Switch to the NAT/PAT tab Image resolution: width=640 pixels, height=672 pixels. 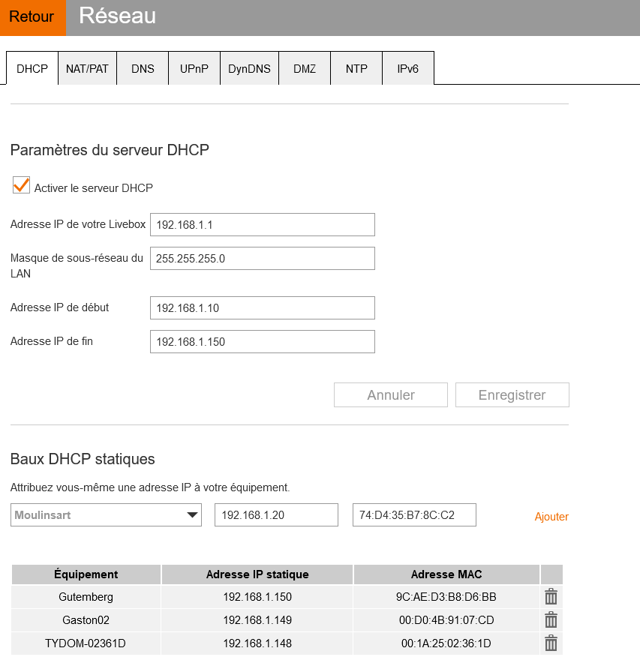point(87,69)
